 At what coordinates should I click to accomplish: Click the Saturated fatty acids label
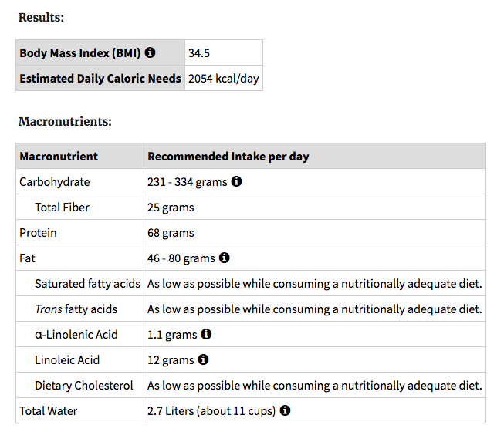[87, 284]
